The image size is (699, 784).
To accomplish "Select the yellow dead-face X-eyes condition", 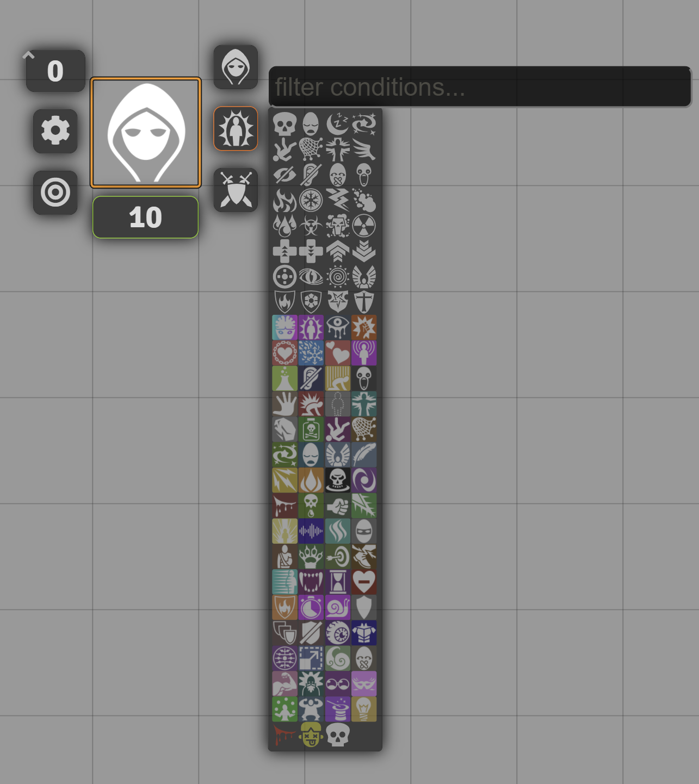I will 311,735.
